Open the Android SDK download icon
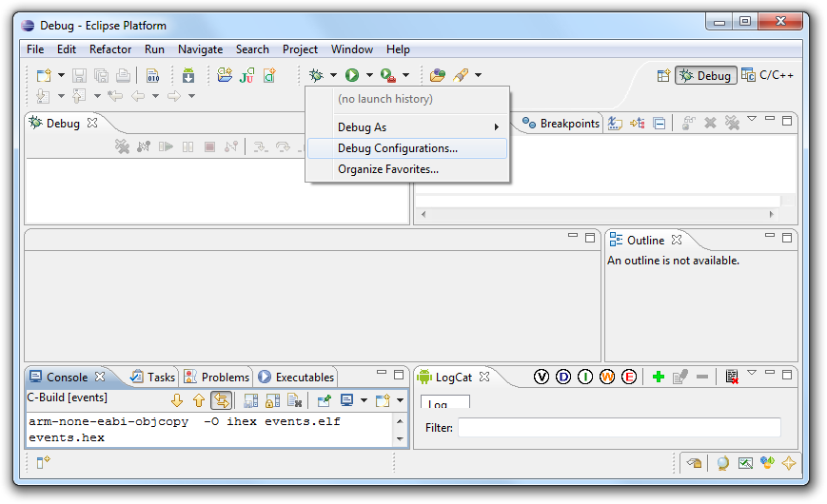 tap(188, 75)
